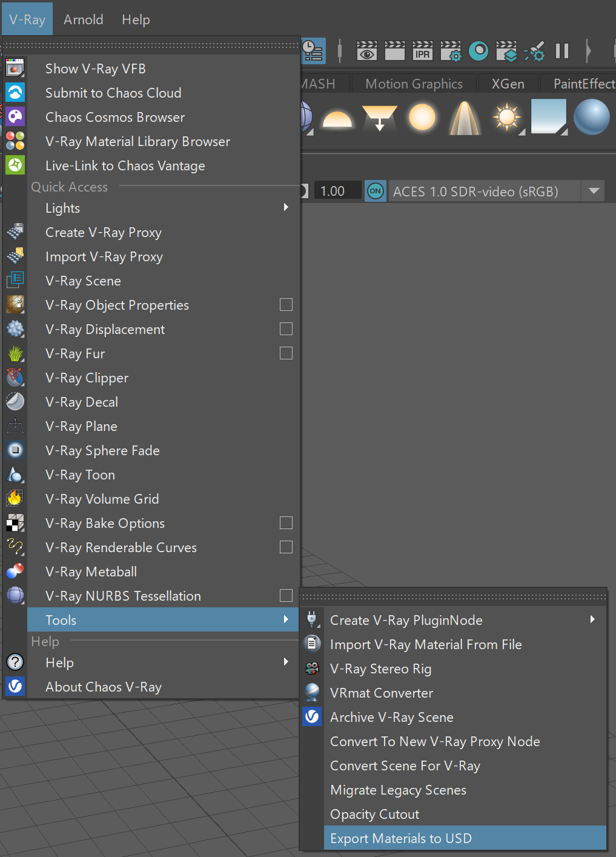Click the blue sphere material shelf icon

point(591,117)
